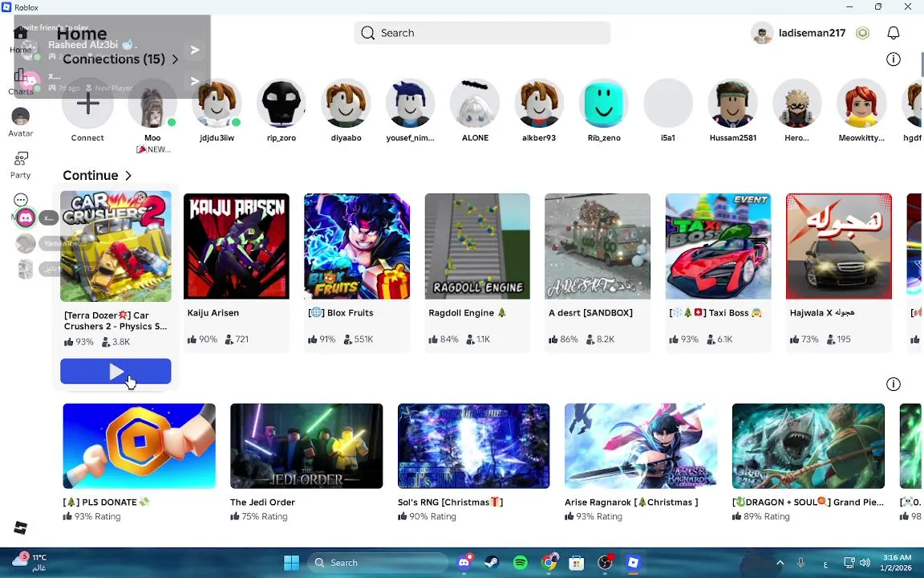Open Grand Piece dragon game thumbnail

coord(808,446)
